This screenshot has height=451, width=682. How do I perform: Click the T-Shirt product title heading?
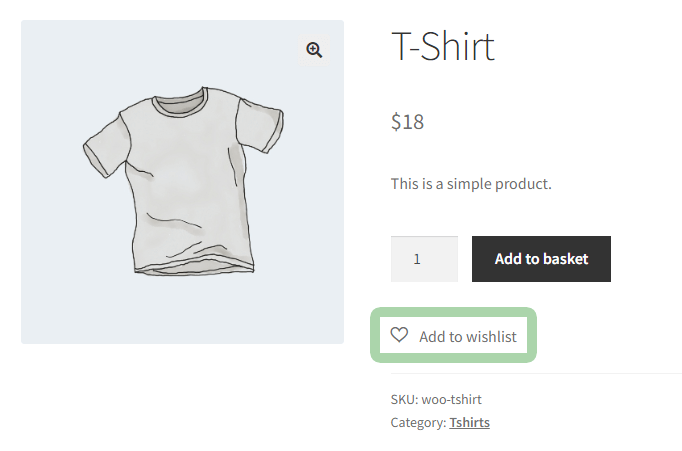coord(442,46)
